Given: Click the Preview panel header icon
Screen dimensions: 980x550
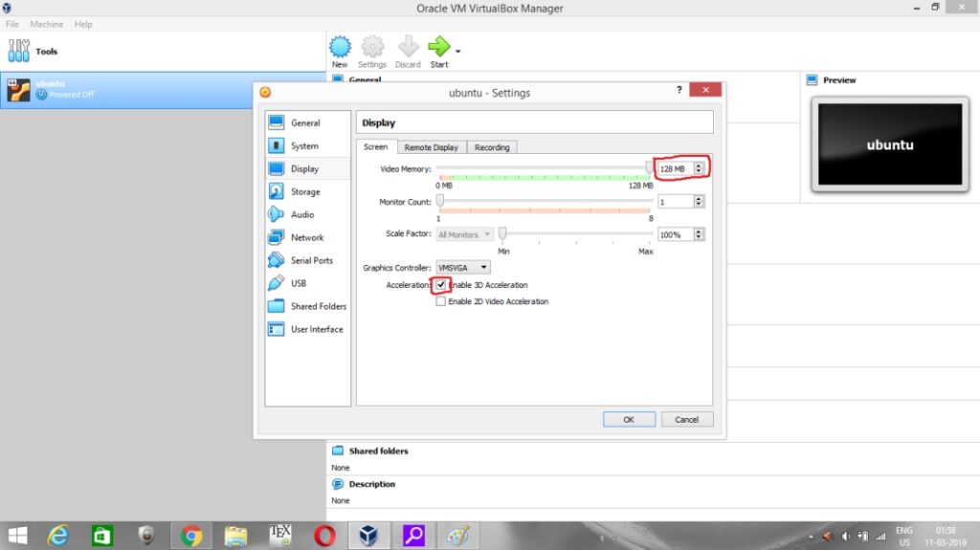Looking at the screenshot, I should tap(812, 80).
